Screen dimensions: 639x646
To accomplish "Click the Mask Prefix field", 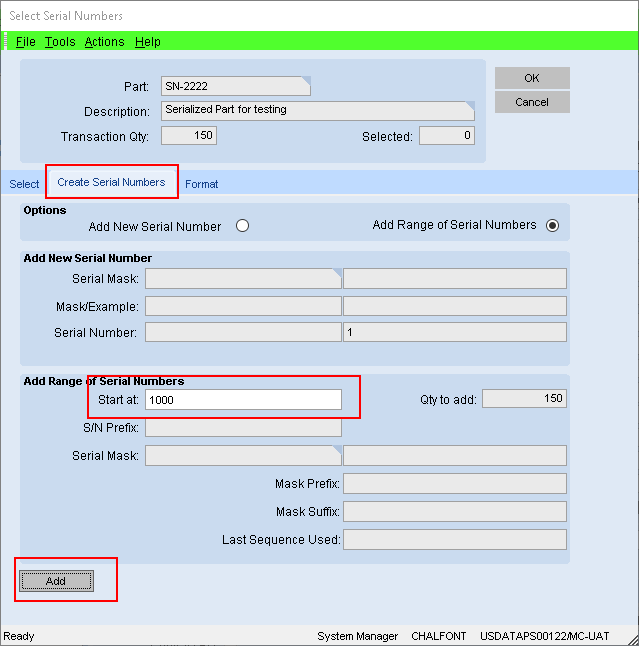I will pyautogui.click(x=455, y=484).
